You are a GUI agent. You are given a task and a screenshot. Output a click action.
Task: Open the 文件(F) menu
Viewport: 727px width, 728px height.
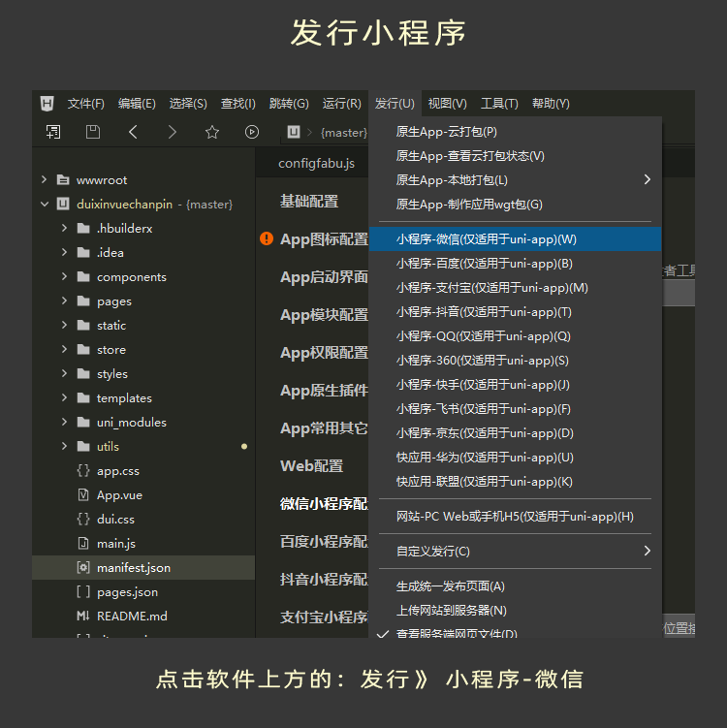[86, 103]
